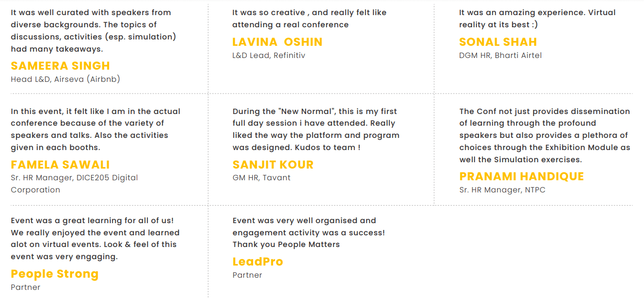Click the People Strong partner name
The height and width of the screenshot is (304, 644).
coord(55,274)
